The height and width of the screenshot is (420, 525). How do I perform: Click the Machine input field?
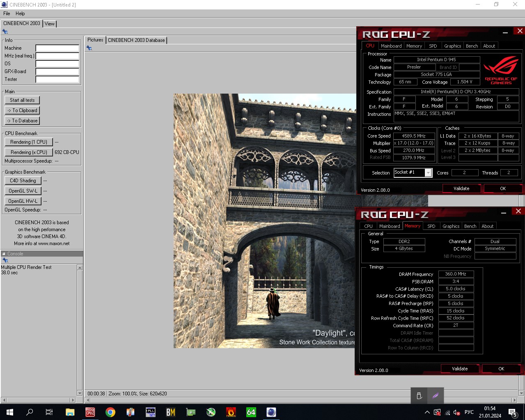[x=57, y=48]
